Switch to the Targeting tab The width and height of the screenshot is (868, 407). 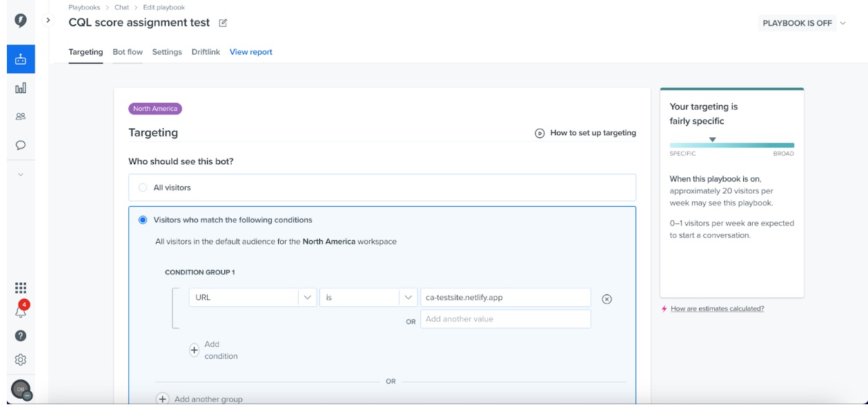tap(86, 52)
